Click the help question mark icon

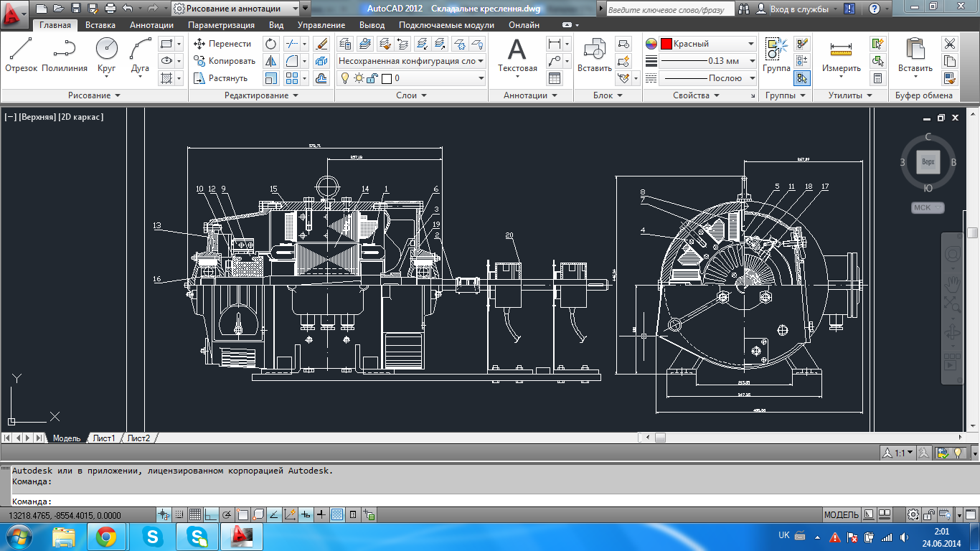tap(874, 9)
